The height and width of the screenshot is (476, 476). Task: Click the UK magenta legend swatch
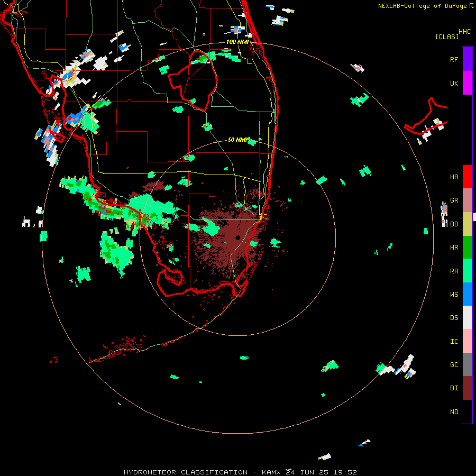pos(467,83)
